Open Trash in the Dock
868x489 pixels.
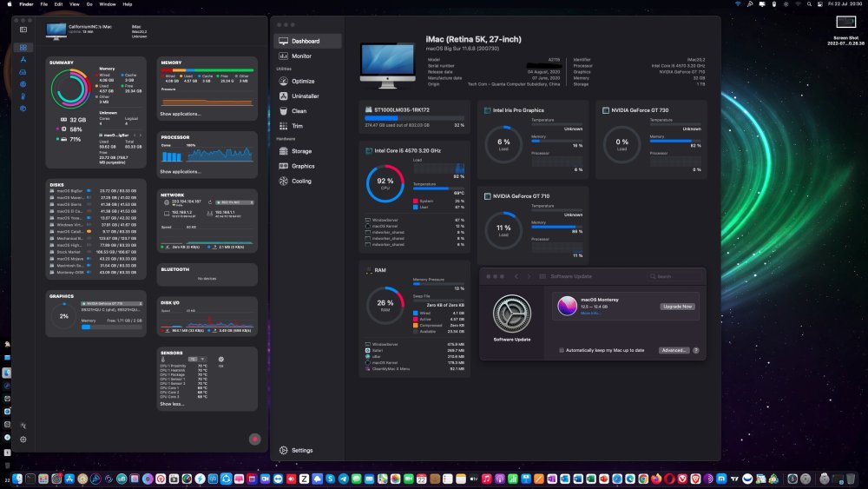click(851, 479)
